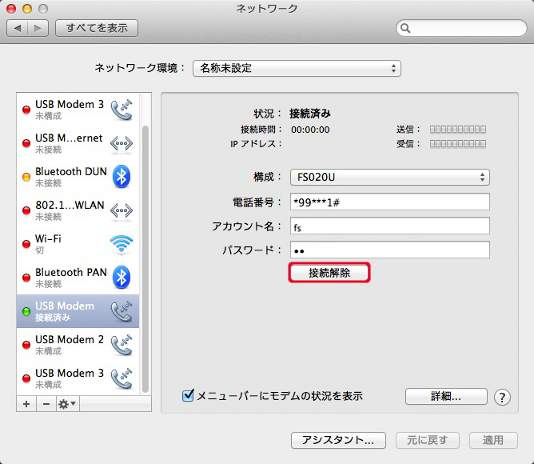Click the IP アドレス label
Screen dimensions: 534x464
pyautogui.click(x=256, y=144)
